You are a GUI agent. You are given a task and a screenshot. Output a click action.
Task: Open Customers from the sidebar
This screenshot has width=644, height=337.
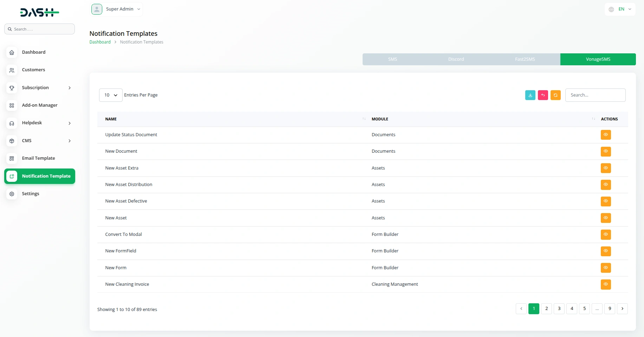[33, 70]
